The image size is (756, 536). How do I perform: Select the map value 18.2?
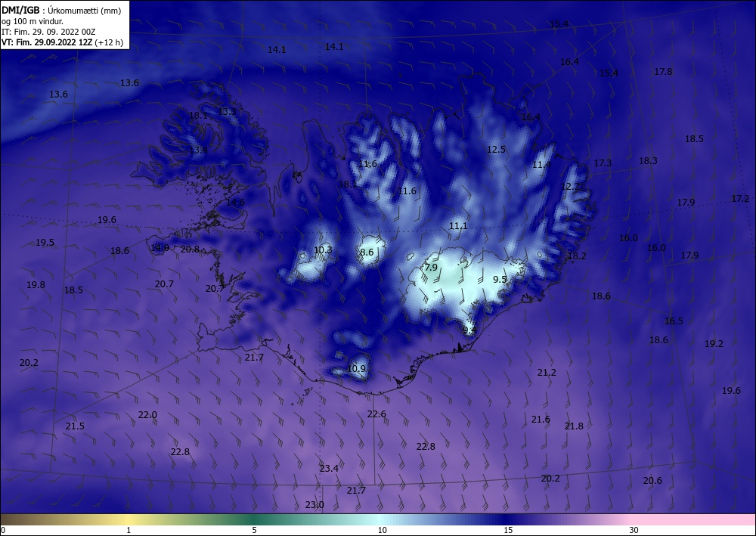(x=577, y=256)
